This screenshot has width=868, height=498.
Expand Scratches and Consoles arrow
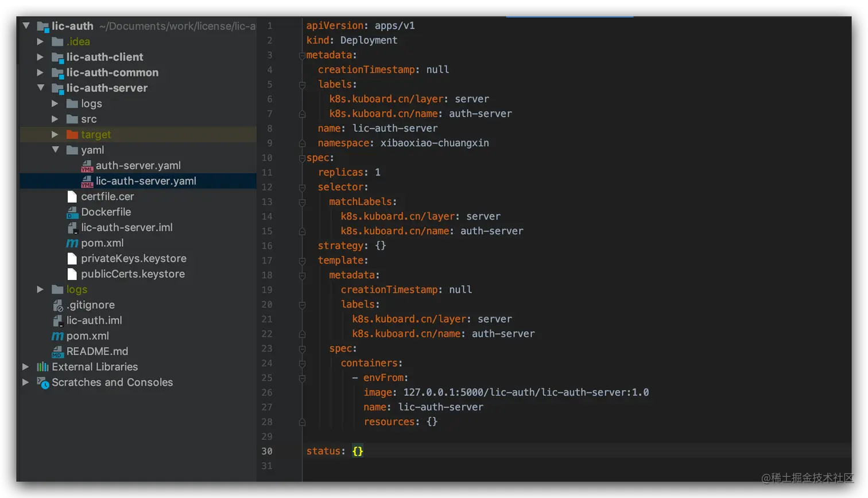(25, 382)
